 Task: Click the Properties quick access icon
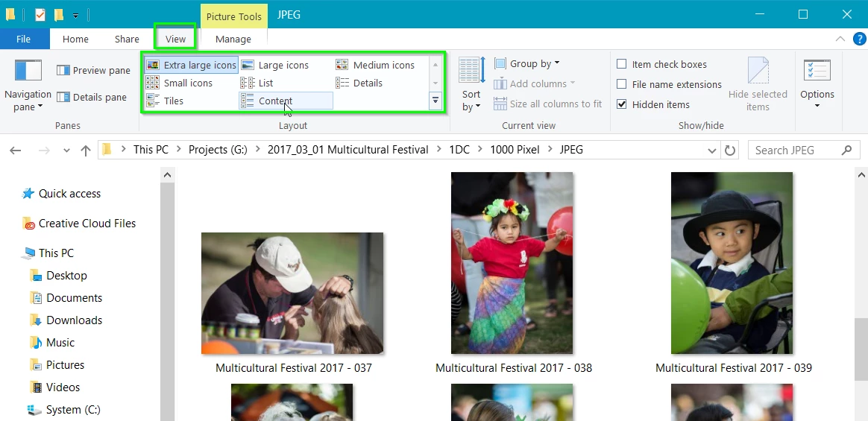[40, 15]
